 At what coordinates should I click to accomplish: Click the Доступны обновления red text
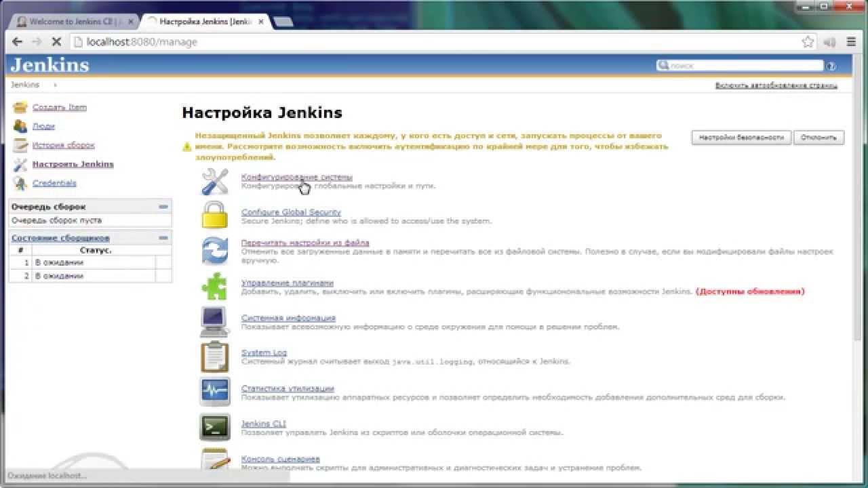(x=750, y=291)
